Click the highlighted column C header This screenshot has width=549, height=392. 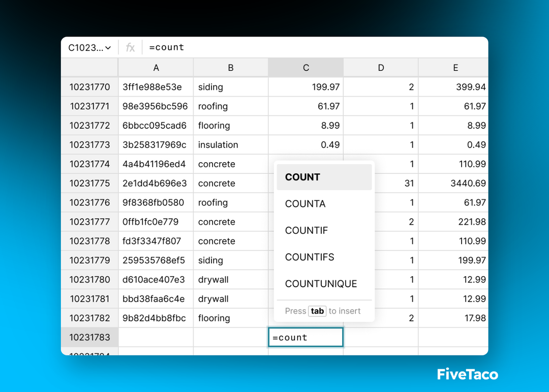[x=306, y=68]
